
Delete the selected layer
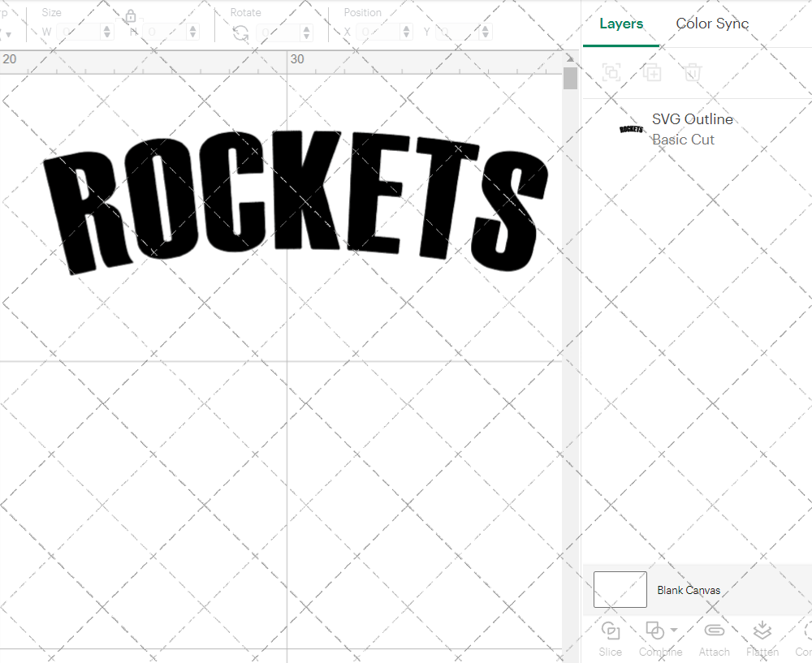(692, 72)
